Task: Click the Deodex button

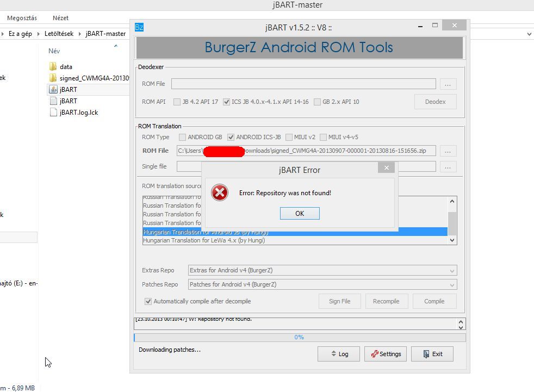Action: click(x=435, y=102)
